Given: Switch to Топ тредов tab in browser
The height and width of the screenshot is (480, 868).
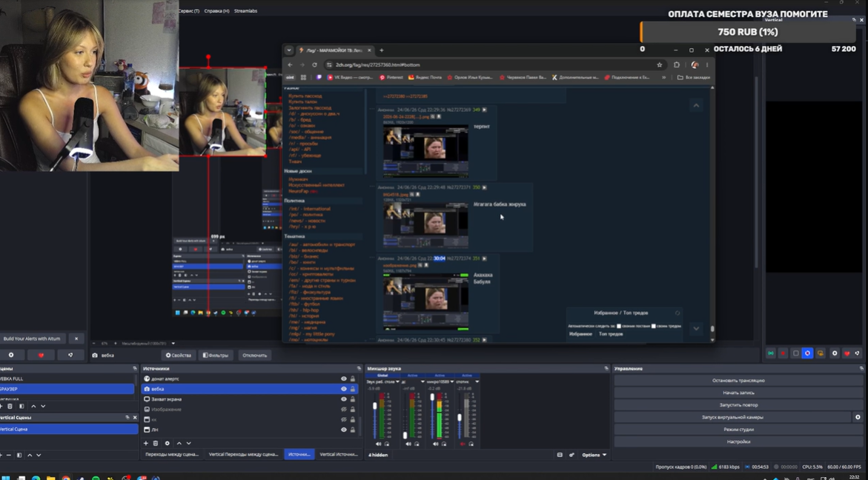Looking at the screenshot, I should click(611, 333).
